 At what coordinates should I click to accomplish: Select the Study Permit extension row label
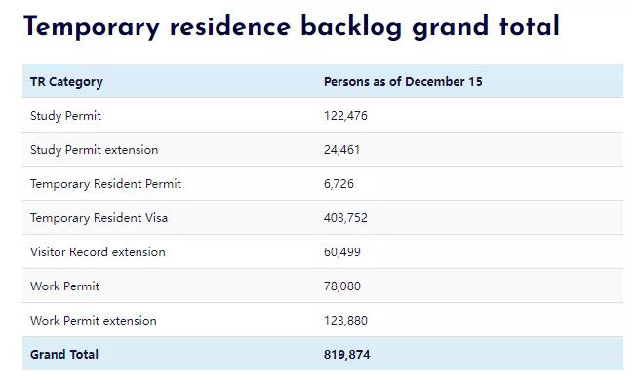[94, 150]
